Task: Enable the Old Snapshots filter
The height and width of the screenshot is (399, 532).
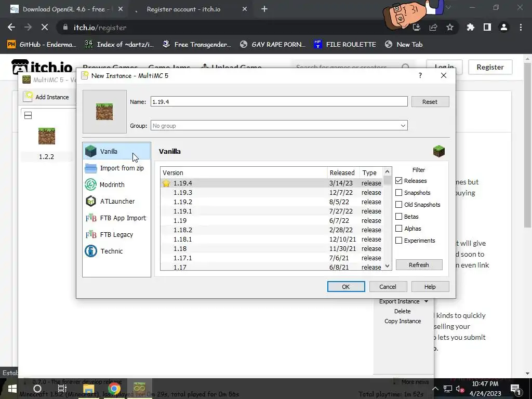Action: [x=398, y=205]
